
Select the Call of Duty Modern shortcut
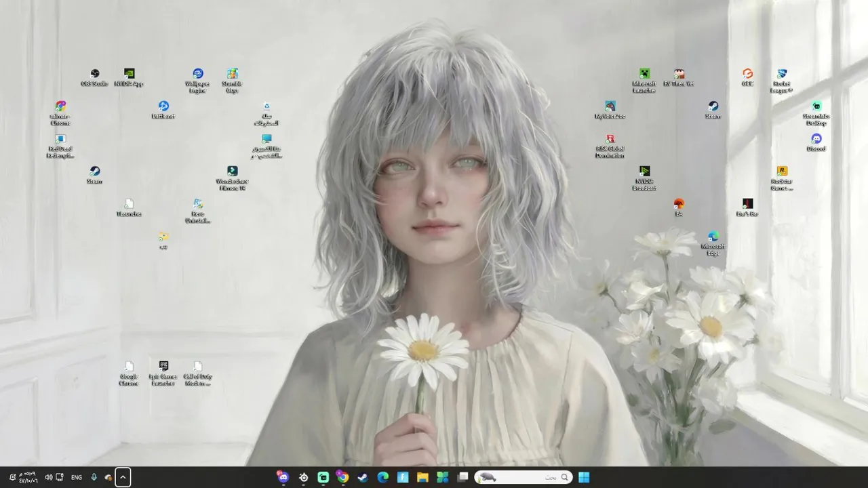(197, 373)
